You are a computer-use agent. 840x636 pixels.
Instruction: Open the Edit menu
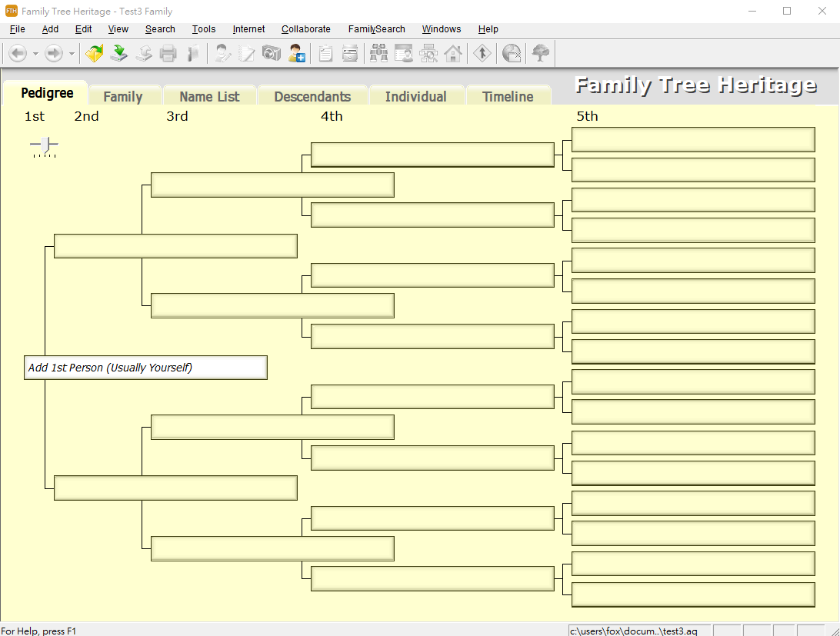tap(84, 29)
